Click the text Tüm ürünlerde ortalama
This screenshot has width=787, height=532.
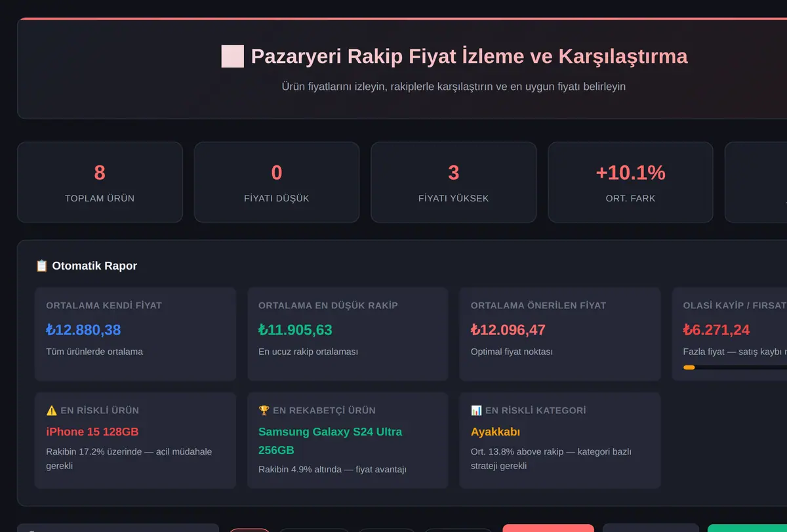click(x=94, y=352)
